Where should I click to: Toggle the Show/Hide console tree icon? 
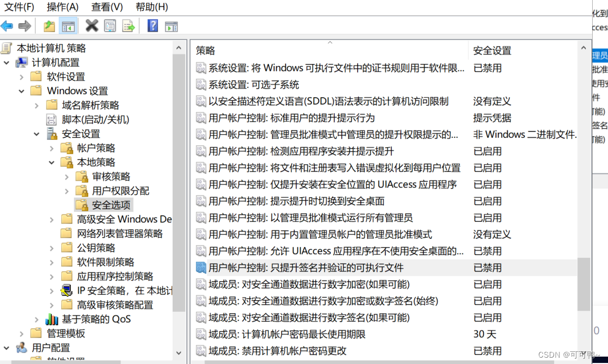tap(68, 26)
